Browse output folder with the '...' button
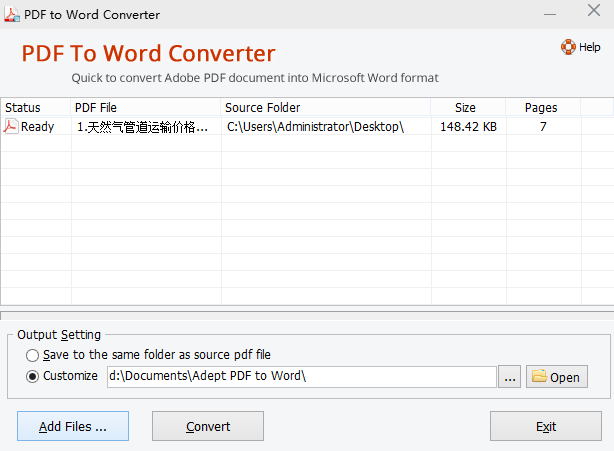The height and width of the screenshot is (451, 614). [x=511, y=377]
